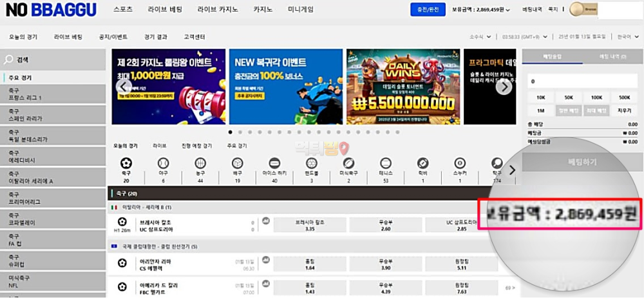The width and height of the screenshot is (644, 298).
Task: Select the 아이스 하키 sport icon
Action: [x=274, y=163]
